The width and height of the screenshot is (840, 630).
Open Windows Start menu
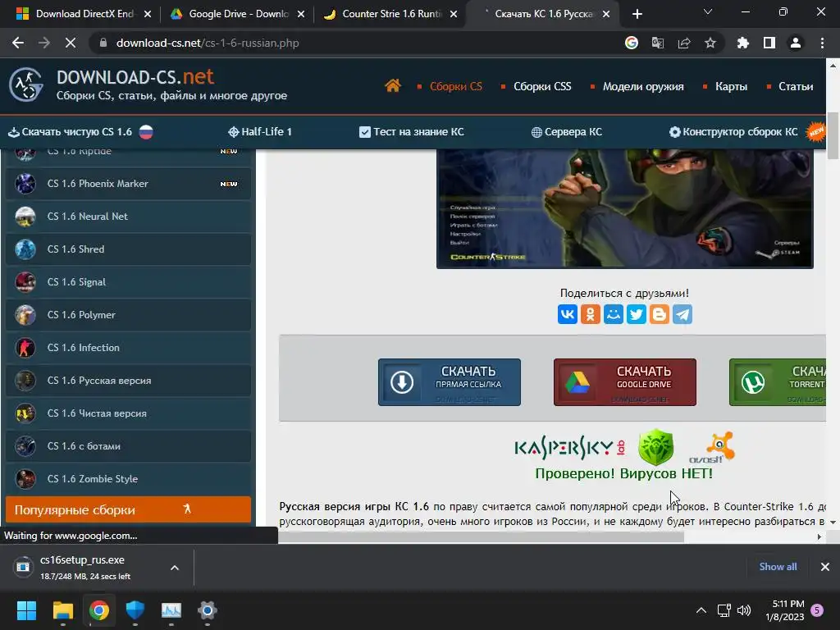tap(26, 610)
